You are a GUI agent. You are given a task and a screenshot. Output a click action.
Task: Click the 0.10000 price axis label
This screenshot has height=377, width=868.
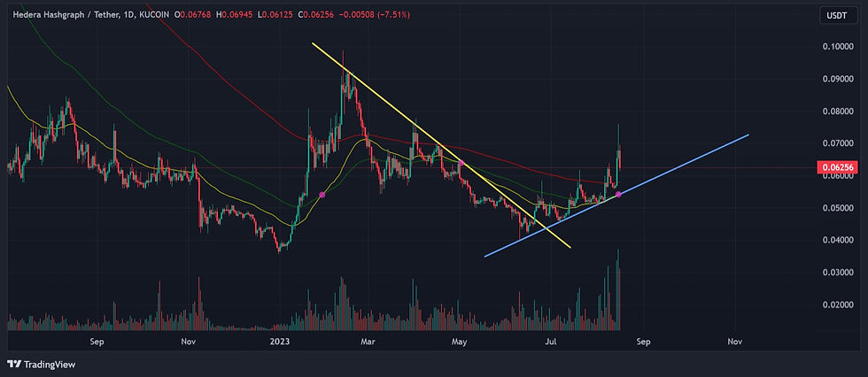point(836,46)
